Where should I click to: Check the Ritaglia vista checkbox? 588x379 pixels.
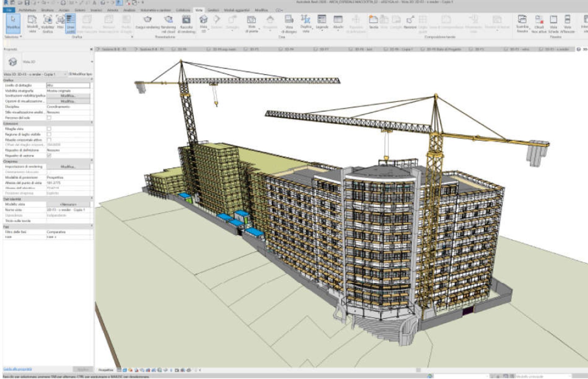pos(49,129)
